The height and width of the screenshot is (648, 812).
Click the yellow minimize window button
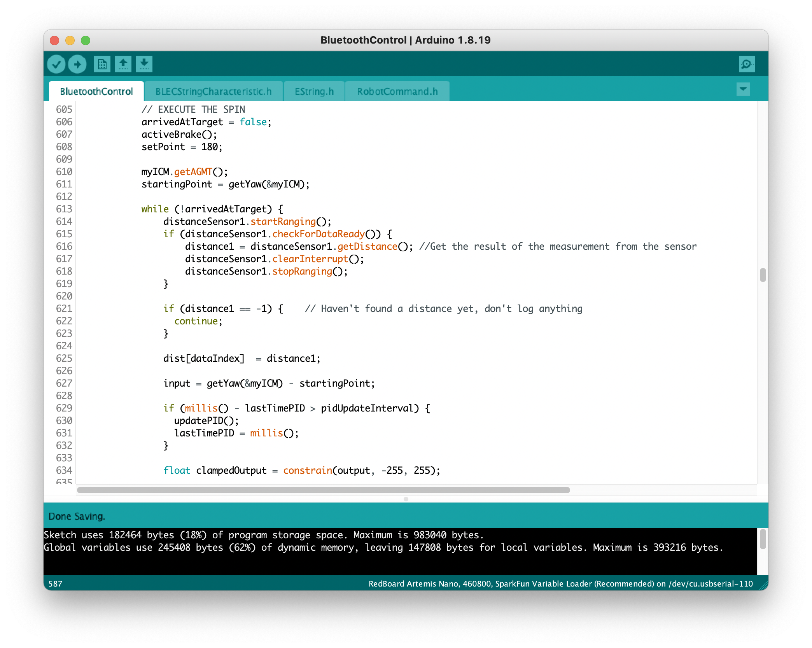[70, 40]
